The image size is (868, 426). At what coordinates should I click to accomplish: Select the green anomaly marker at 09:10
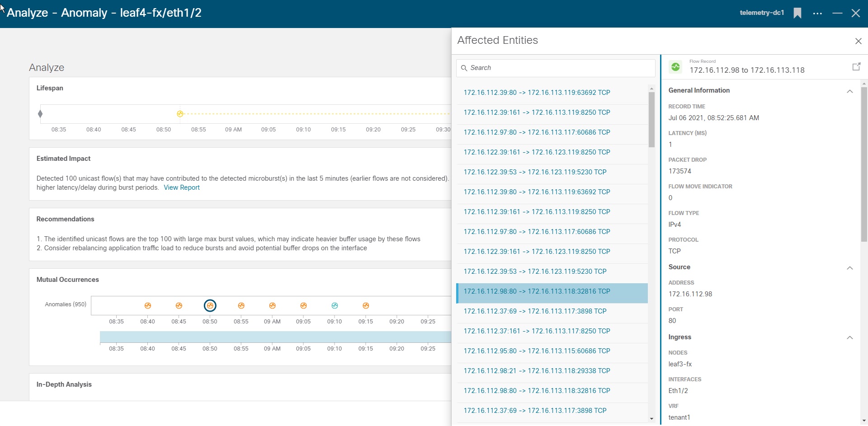pos(335,305)
